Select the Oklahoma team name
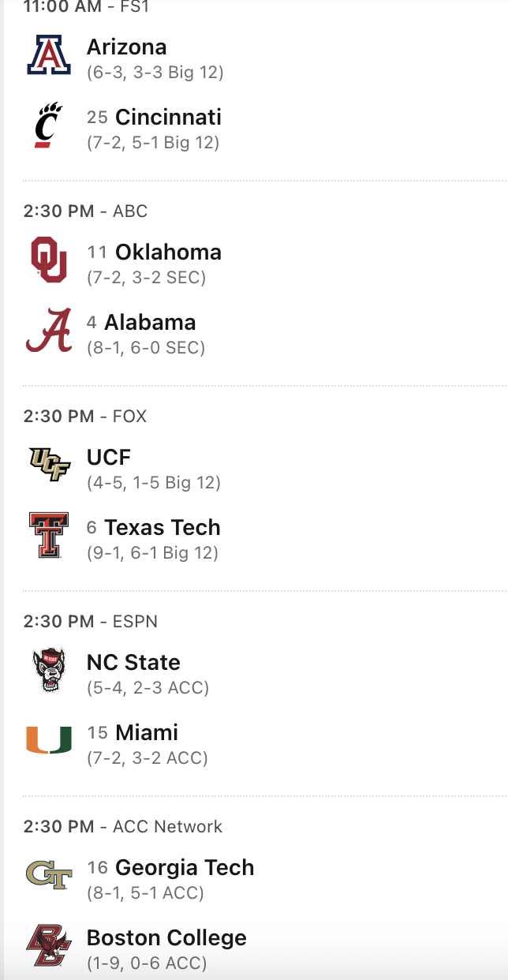 point(168,252)
